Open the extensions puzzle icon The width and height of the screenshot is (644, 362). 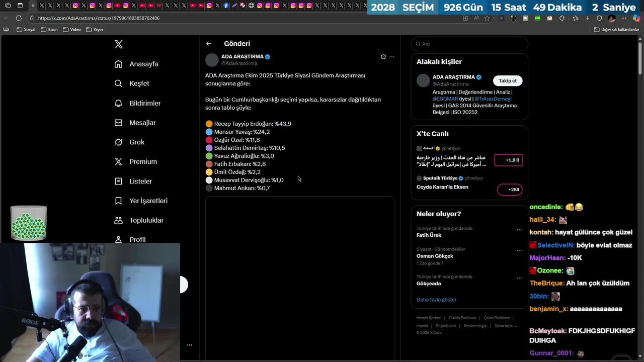(562, 18)
